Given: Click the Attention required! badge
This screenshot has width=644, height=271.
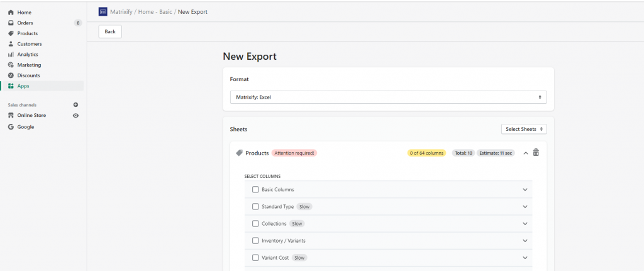Looking at the screenshot, I should (294, 153).
